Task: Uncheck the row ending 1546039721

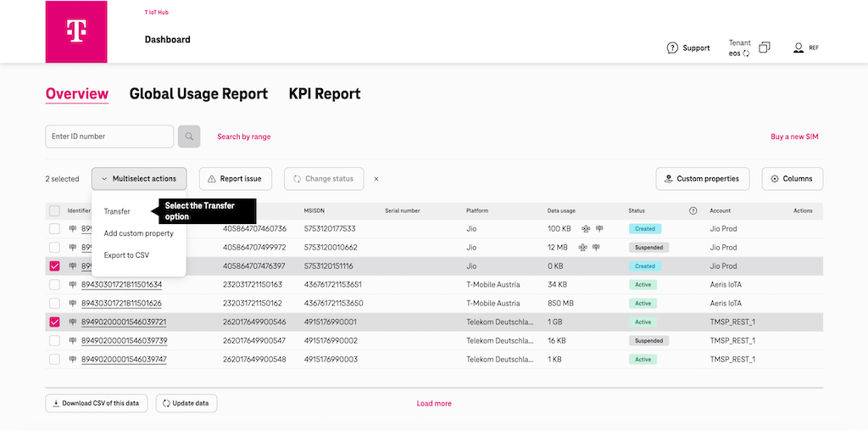Action: tap(55, 322)
